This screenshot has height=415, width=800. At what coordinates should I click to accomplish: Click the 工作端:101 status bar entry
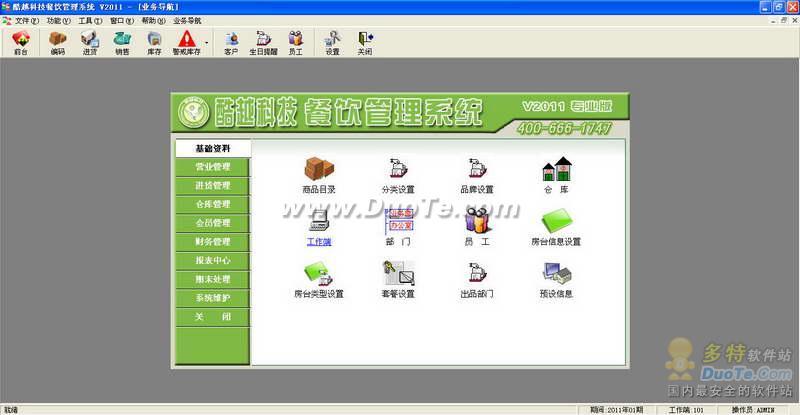(x=686, y=410)
